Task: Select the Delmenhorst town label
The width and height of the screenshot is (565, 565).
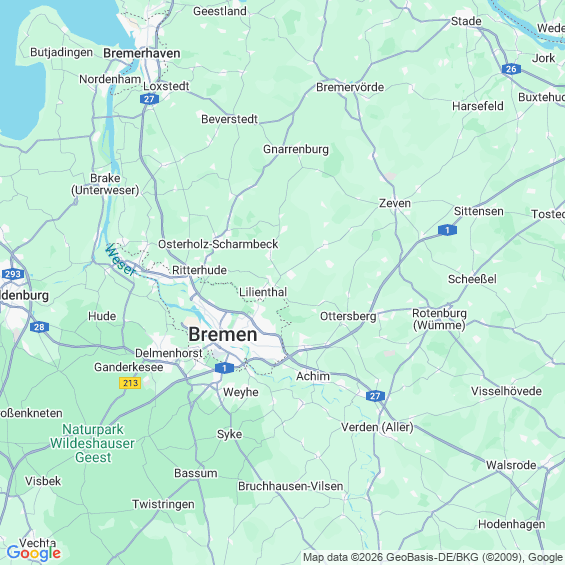Action: point(168,353)
